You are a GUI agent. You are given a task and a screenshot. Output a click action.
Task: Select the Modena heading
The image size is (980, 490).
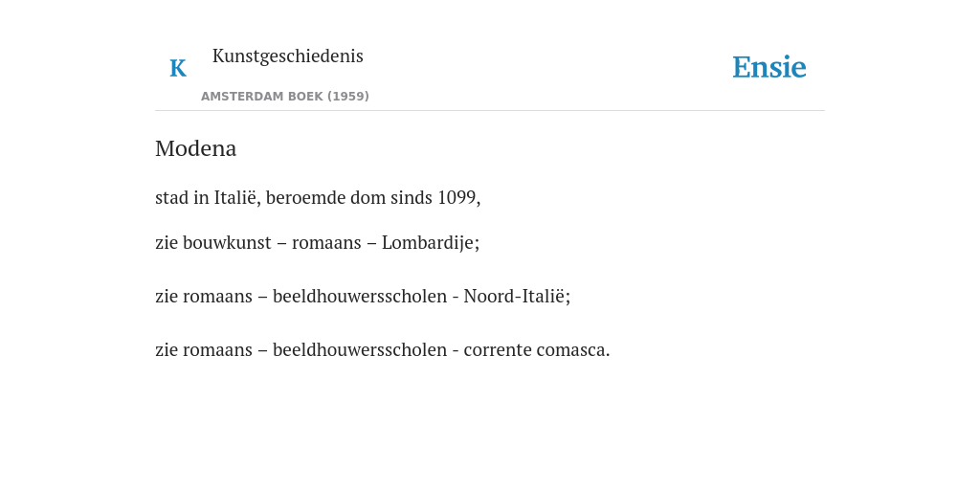195,148
